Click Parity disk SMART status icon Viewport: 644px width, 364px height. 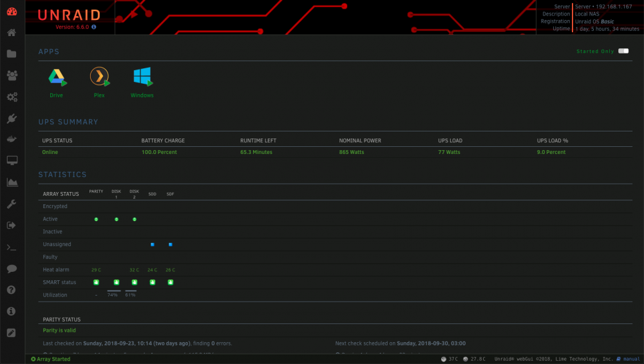96,282
